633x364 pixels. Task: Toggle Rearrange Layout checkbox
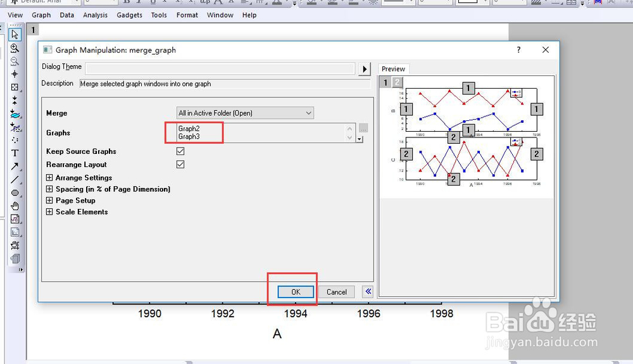coord(180,165)
